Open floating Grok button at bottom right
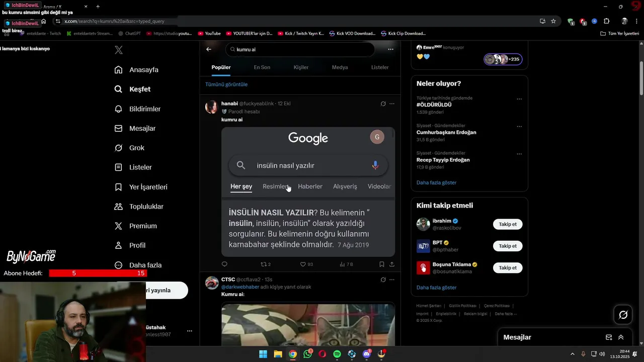The height and width of the screenshot is (362, 644). (x=623, y=315)
